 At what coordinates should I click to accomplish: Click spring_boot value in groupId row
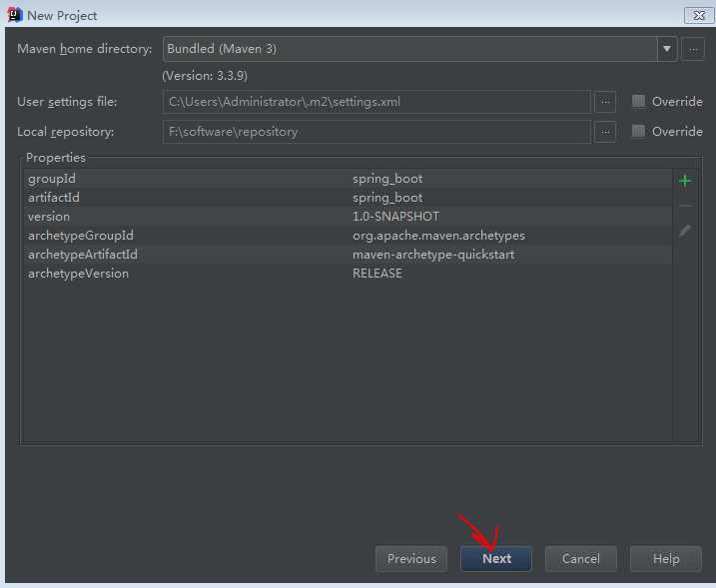tap(387, 179)
